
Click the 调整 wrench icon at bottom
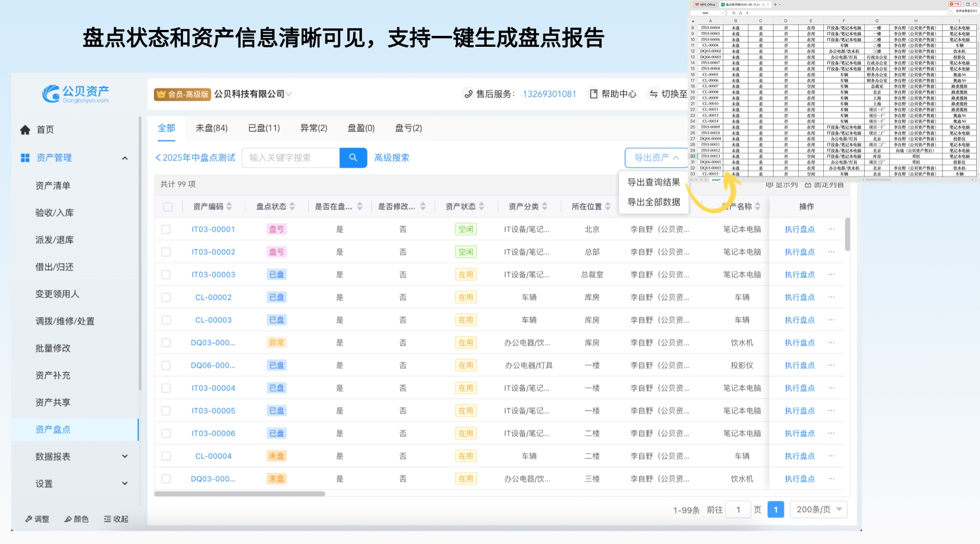29,519
